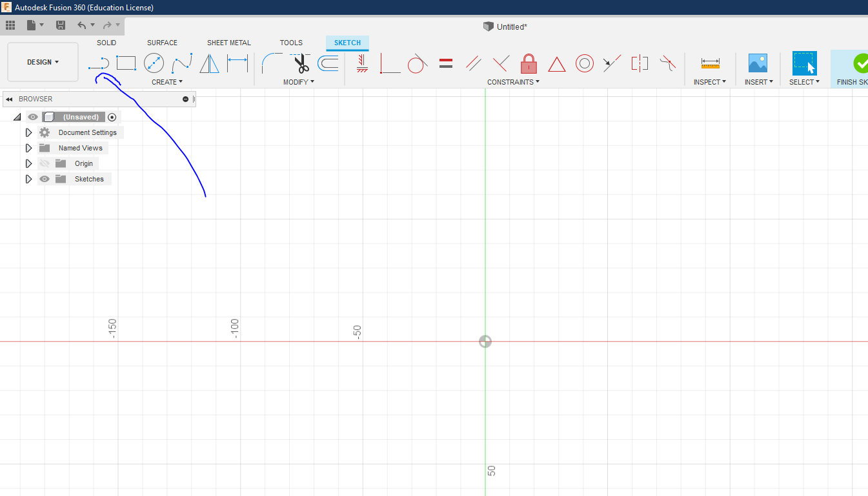
Task: Switch to the SURFACE tab
Action: (x=162, y=43)
